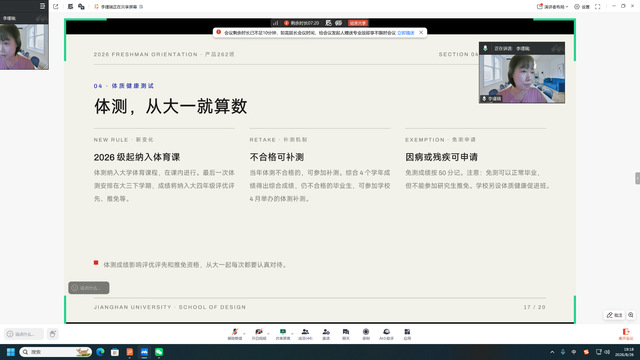
Task: Click the floating 'say something' box on slide
Action: click(x=89, y=288)
